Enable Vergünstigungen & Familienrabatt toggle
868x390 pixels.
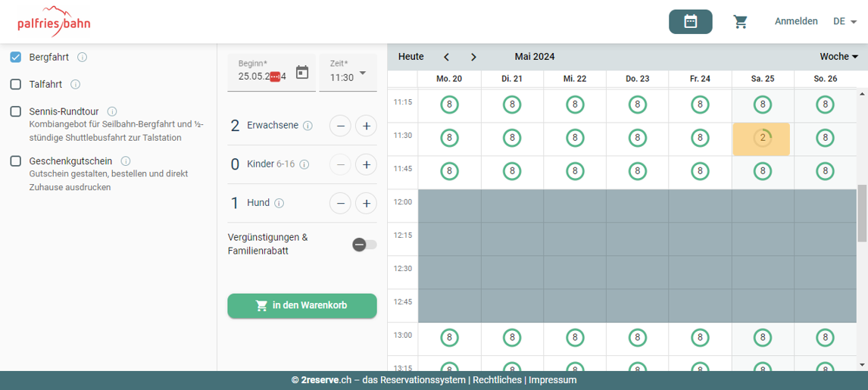[364, 244]
